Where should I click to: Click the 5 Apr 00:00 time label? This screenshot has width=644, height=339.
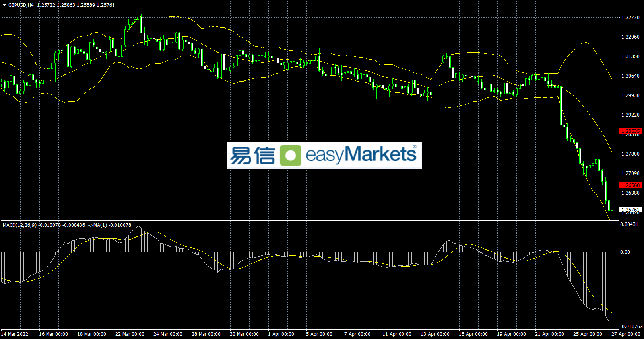tap(319, 334)
